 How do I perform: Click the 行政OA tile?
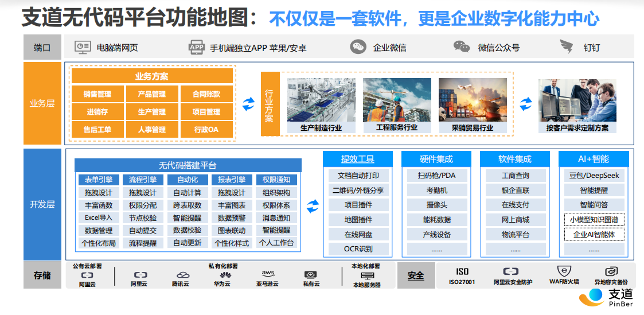(206, 129)
